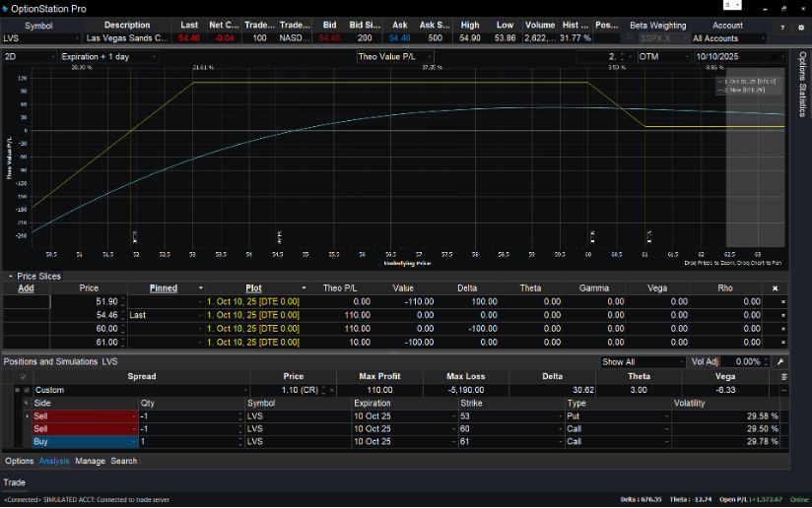Image resolution: width=812 pixels, height=508 pixels.
Task: Open the Custom spread type dropdown
Action: tap(245, 390)
